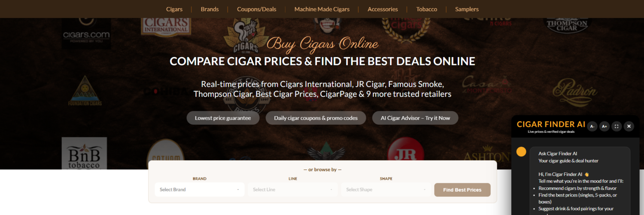Click the orange chat avatar circle
Viewport: 644px width, 215px height.
[x=521, y=152]
